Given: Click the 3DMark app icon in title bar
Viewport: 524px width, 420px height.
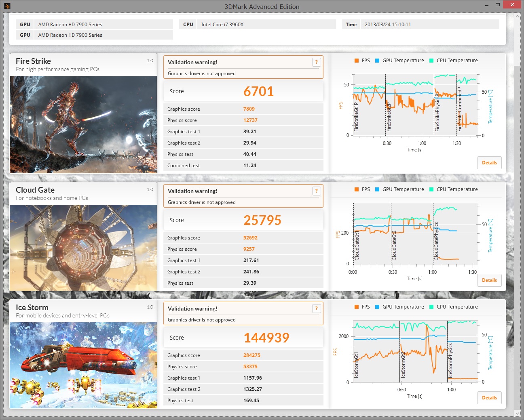Looking at the screenshot, I should (7, 6).
